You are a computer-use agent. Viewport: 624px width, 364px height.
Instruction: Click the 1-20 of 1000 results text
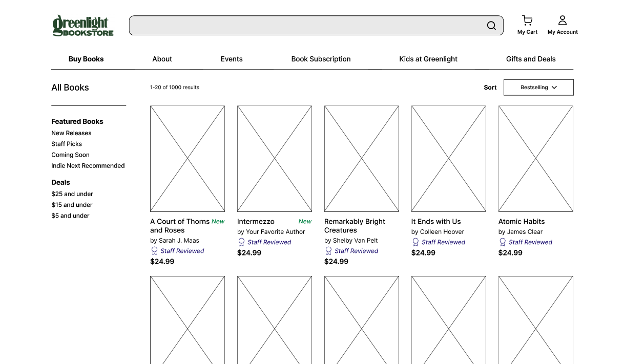click(175, 88)
